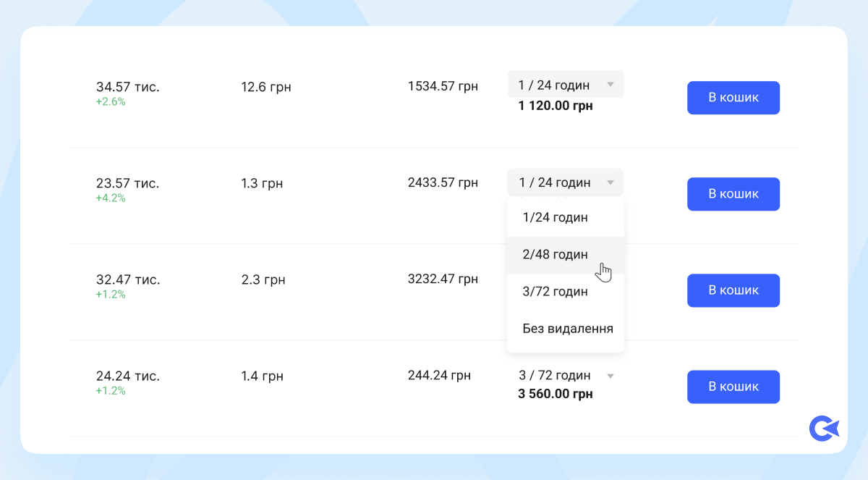Screen dimensions: 868x480
Task: Click dropdown arrow next to 3 / 72 годин
Action: coord(610,376)
